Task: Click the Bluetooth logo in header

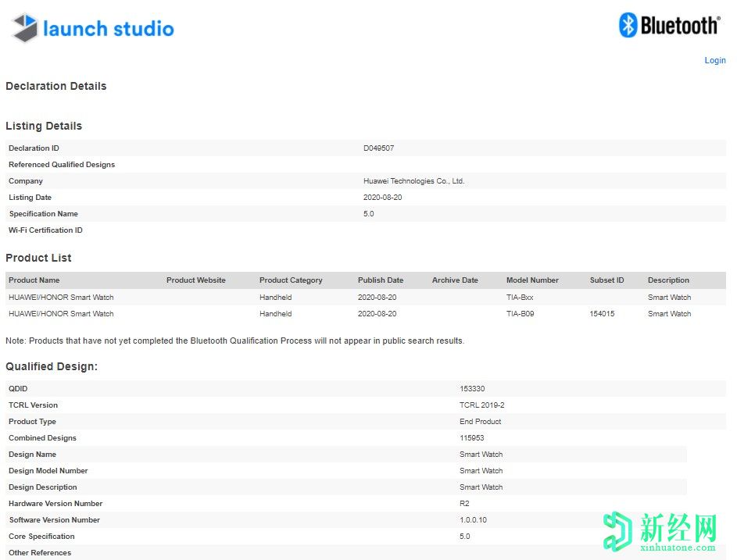Action: (669, 25)
